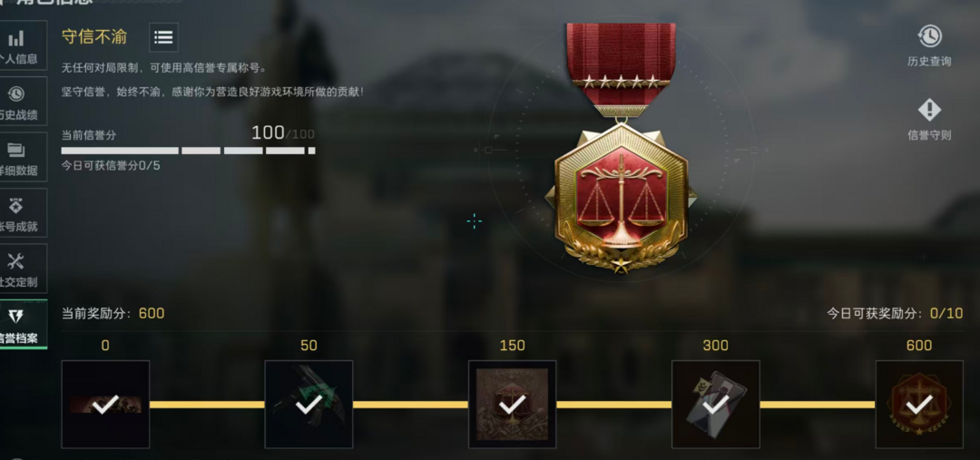Open the 历史查询 clock icon

coord(929,36)
